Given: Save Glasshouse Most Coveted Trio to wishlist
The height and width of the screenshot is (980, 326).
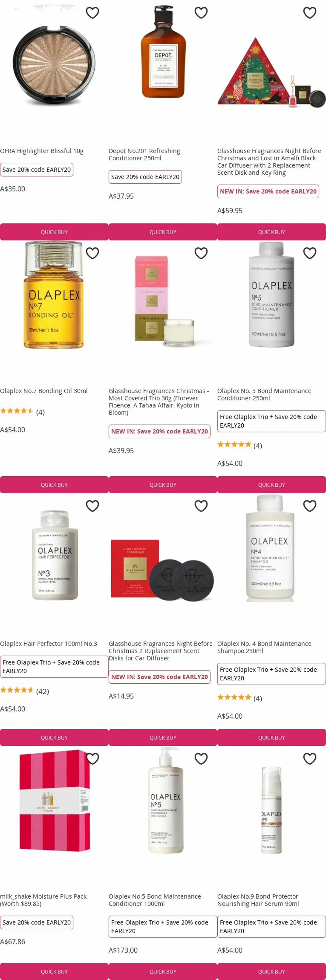Looking at the screenshot, I should click(201, 253).
